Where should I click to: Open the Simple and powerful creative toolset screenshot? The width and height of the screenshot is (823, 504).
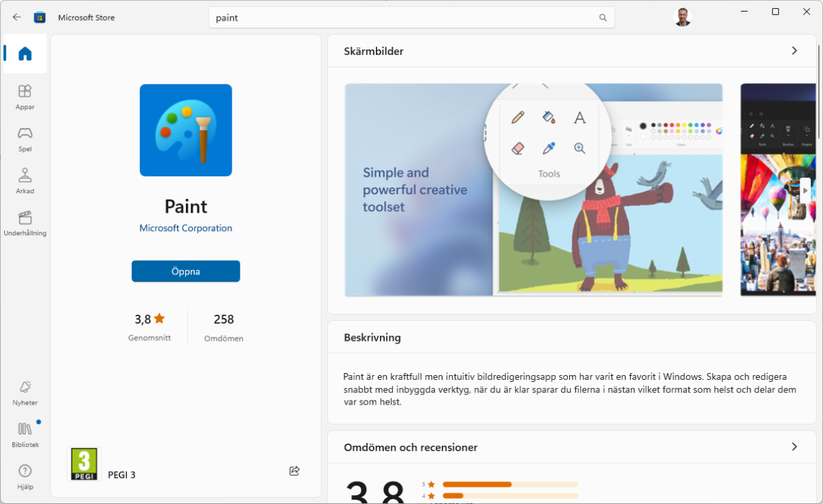[534, 190]
